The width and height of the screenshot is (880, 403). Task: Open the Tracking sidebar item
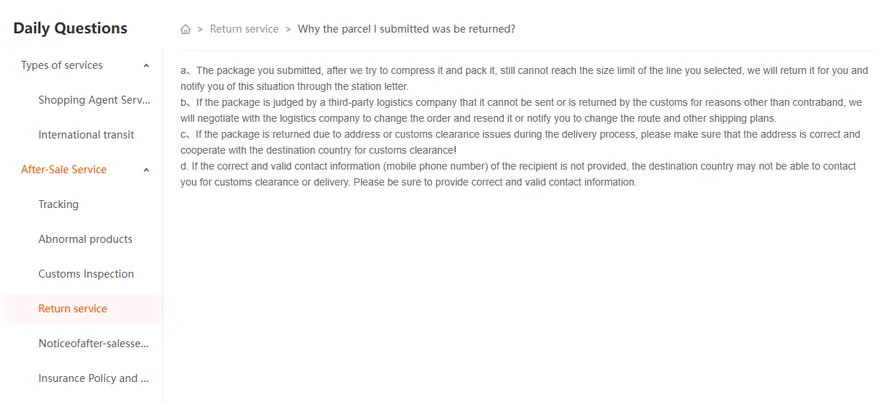pos(58,204)
